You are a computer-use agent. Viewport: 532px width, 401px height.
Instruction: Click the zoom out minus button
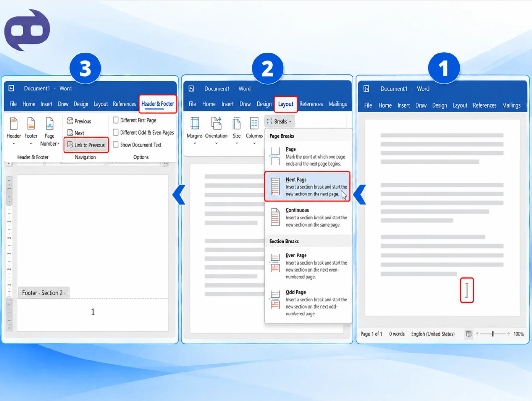(x=477, y=334)
